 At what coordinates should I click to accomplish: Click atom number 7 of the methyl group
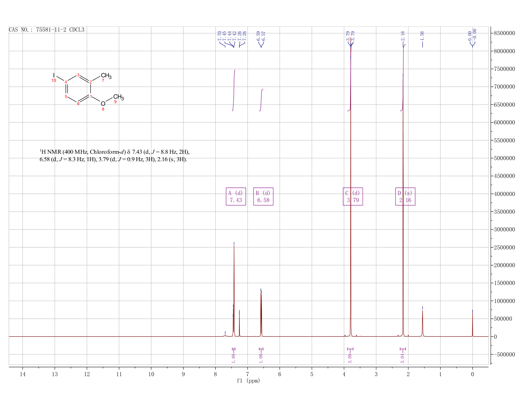coord(103,81)
